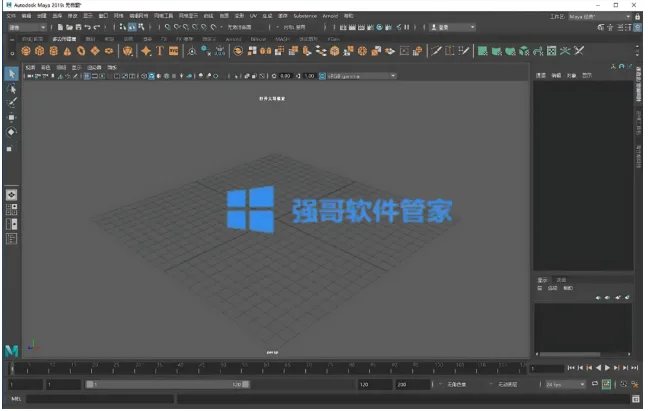Toggle viewport grid display icon
Viewport: 648px width, 411px height.
tap(87, 76)
